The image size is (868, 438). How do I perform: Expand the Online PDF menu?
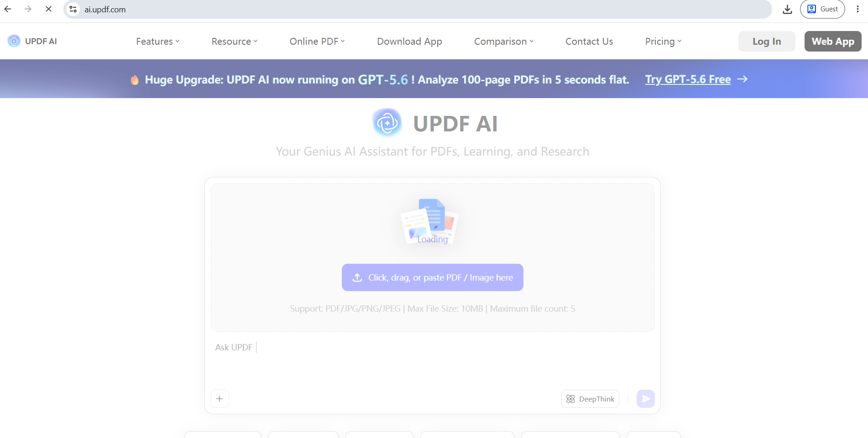click(317, 42)
